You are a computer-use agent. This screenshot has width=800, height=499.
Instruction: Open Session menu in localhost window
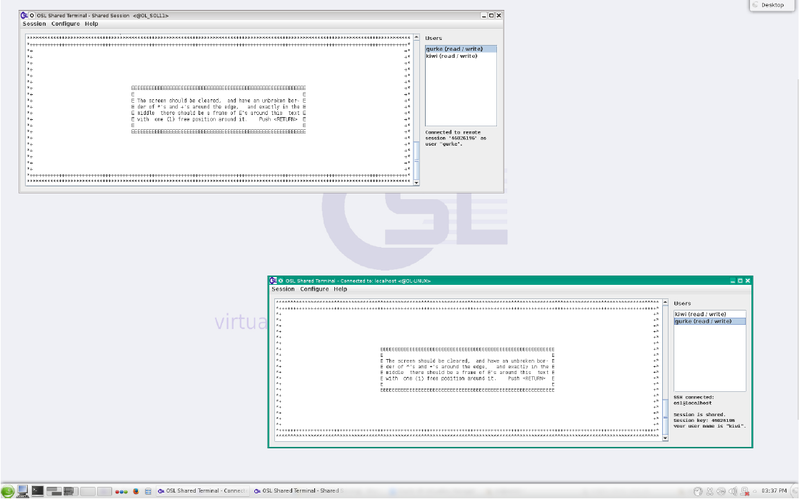point(283,289)
